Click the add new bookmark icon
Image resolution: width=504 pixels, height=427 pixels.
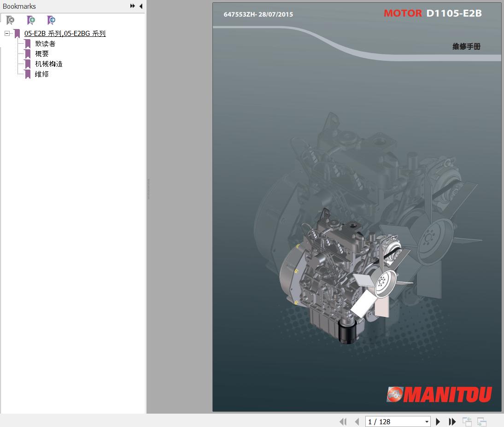[x=31, y=20]
